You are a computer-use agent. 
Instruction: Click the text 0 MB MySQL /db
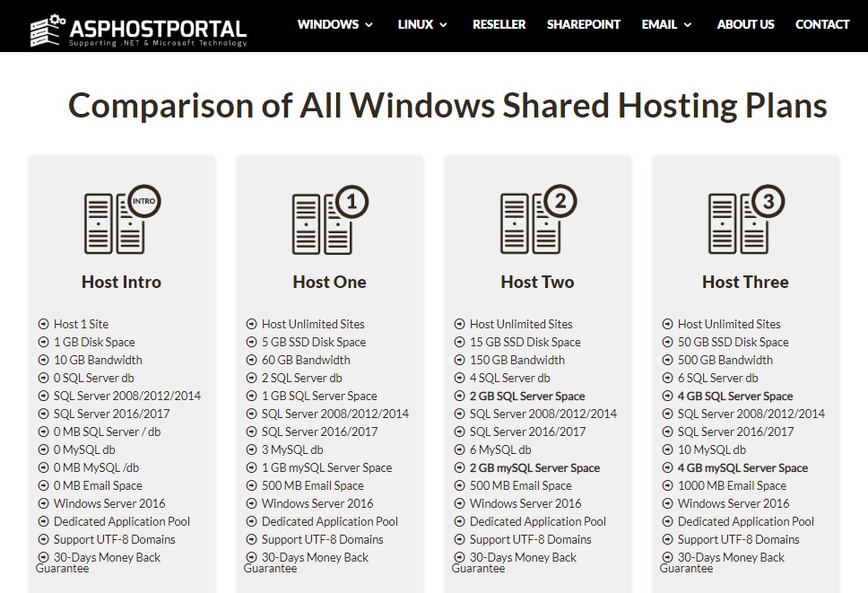coord(96,468)
